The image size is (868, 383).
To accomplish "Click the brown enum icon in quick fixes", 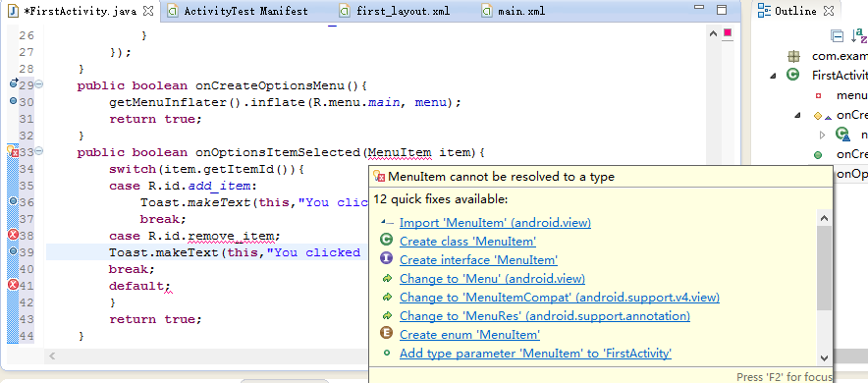I will (x=387, y=333).
